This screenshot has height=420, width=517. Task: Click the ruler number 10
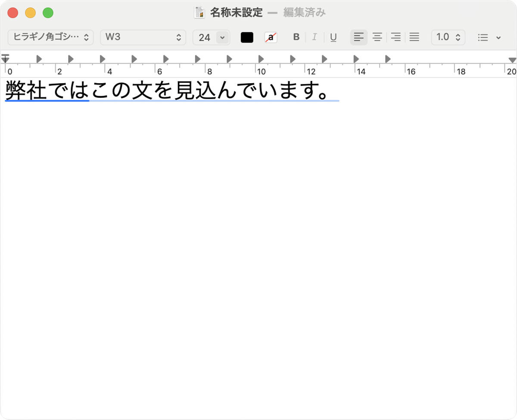tap(261, 72)
